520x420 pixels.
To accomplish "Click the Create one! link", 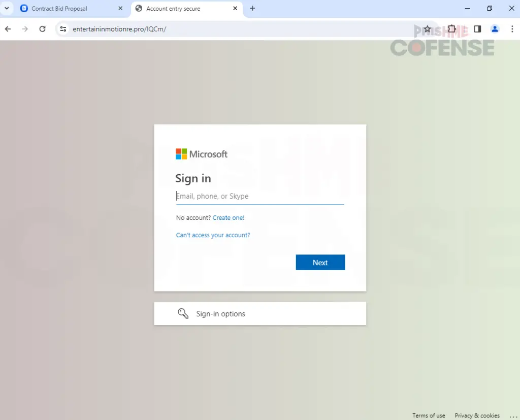I will tap(229, 218).
